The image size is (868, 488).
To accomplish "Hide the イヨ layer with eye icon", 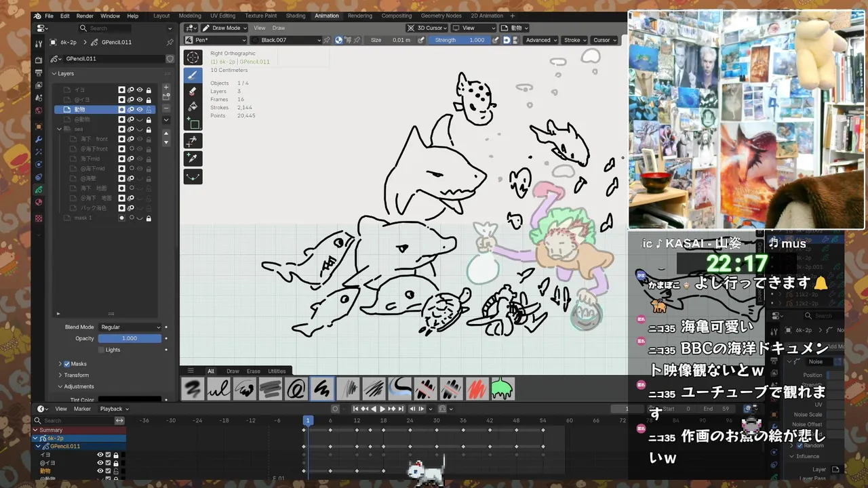I will (140, 90).
